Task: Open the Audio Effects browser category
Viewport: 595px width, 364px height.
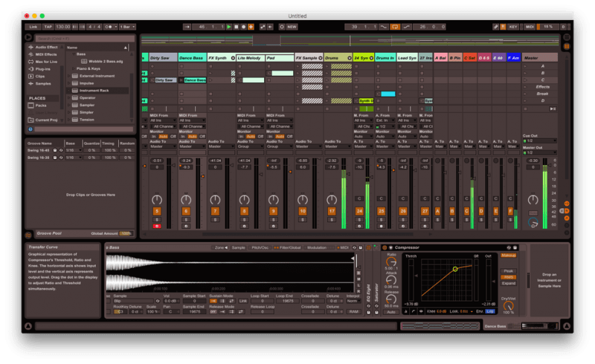Action: [x=46, y=48]
